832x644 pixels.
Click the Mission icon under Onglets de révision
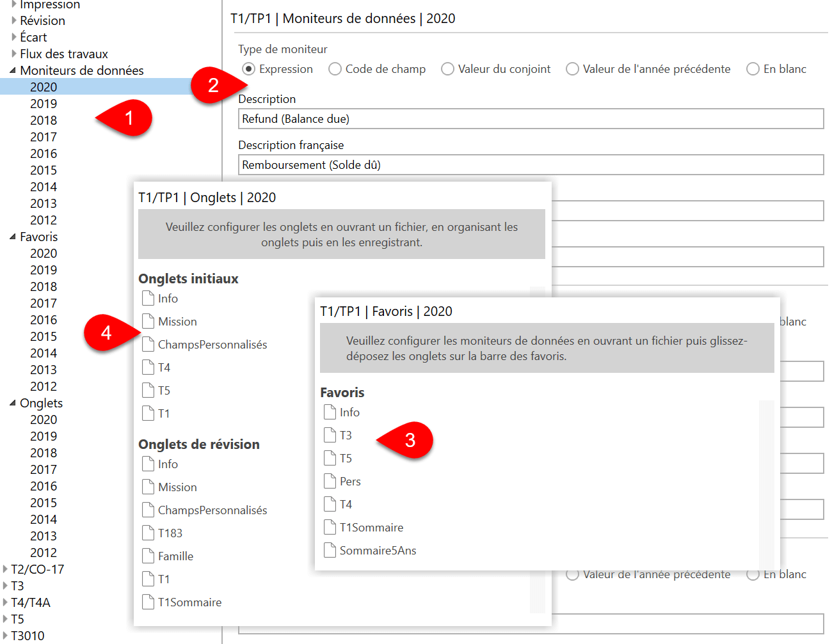pos(148,487)
